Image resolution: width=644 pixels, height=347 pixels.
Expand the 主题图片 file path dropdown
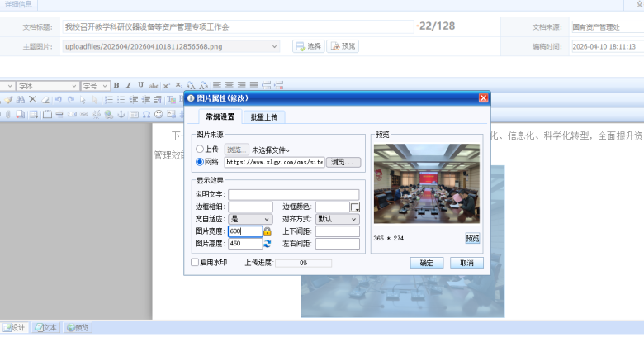click(275, 46)
